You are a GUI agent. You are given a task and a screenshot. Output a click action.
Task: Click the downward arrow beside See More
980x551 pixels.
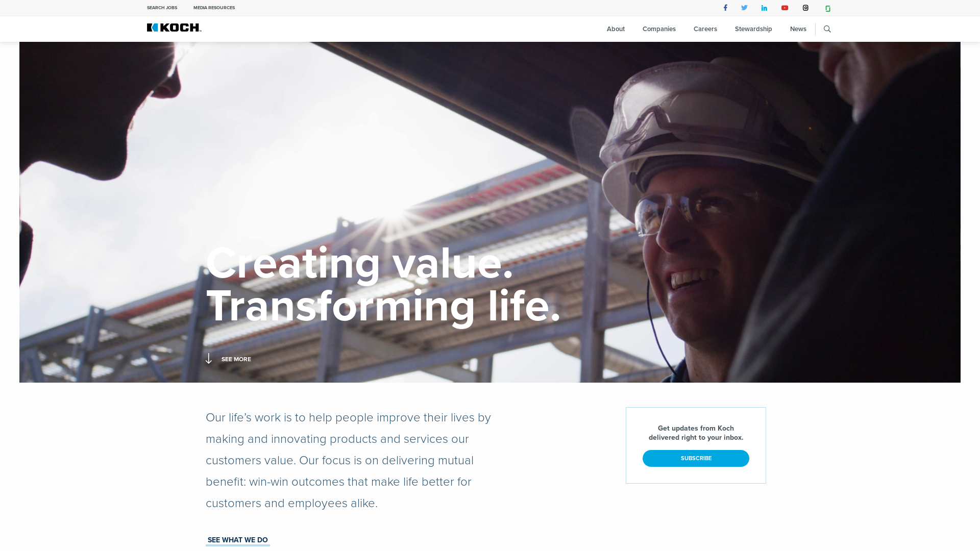click(x=209, y=359)
